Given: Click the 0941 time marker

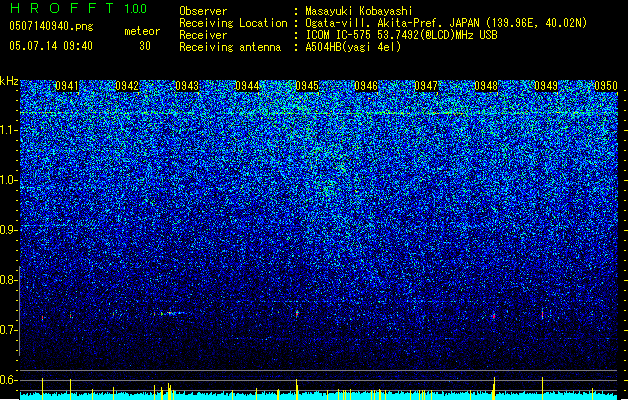Looking at the screenshot, I should click(67, 86).
